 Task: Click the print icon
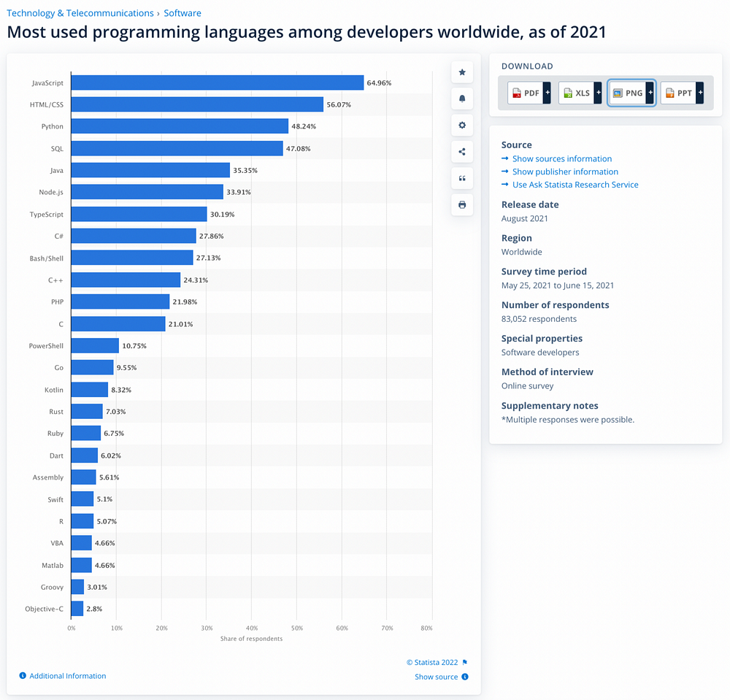click(x=461, y=205)
